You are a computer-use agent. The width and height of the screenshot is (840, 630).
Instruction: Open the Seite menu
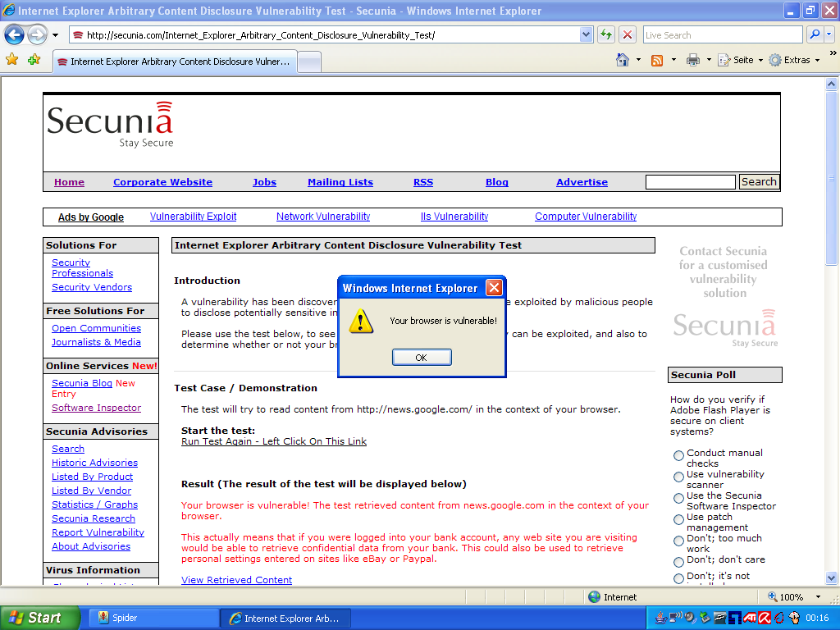pyautogui.click(x=741, y=60)
